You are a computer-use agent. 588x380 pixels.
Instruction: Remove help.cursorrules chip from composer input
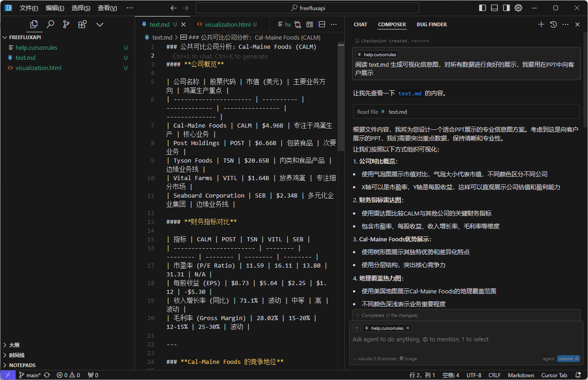pyautogui.click(x=408, y=328)
